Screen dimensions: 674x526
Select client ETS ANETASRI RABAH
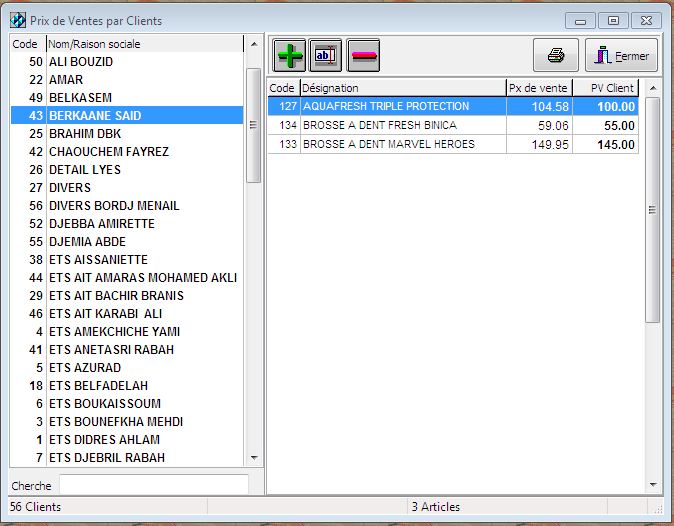pos(127,350)
